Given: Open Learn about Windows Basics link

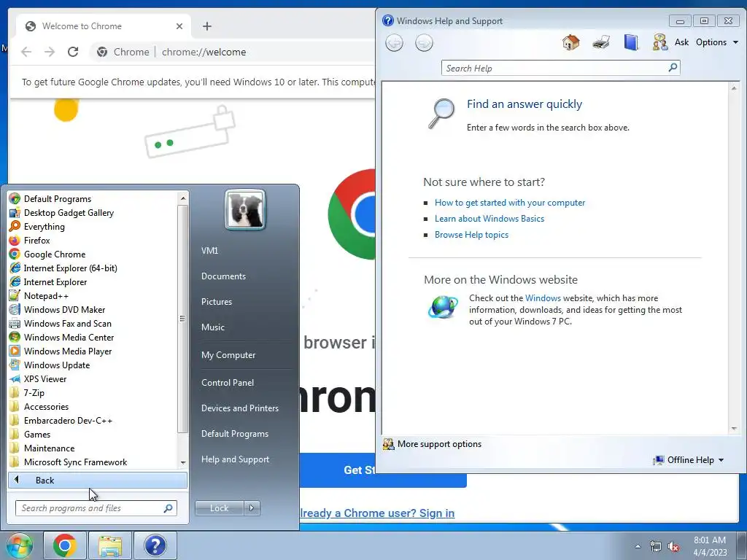Looking at the screenshot, I should 489,219.
